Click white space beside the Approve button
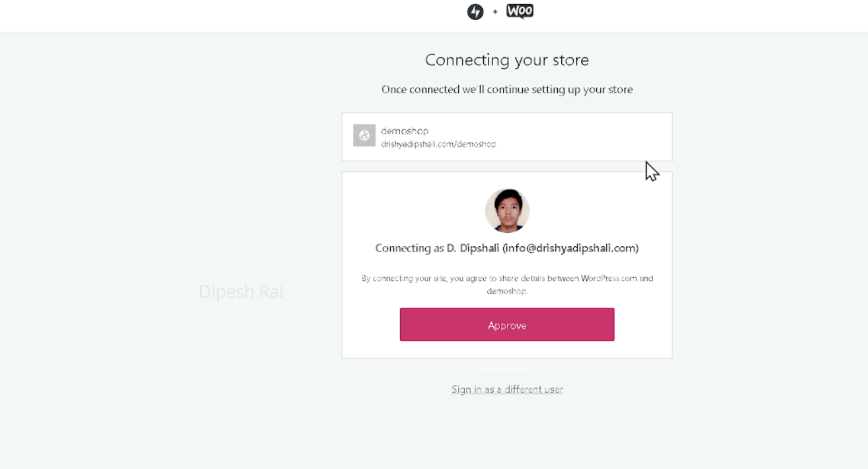 [642, 325]
